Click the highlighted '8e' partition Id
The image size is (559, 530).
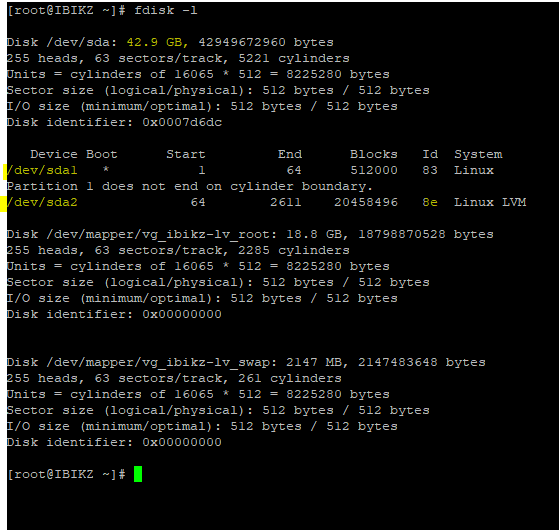(430, 202)
